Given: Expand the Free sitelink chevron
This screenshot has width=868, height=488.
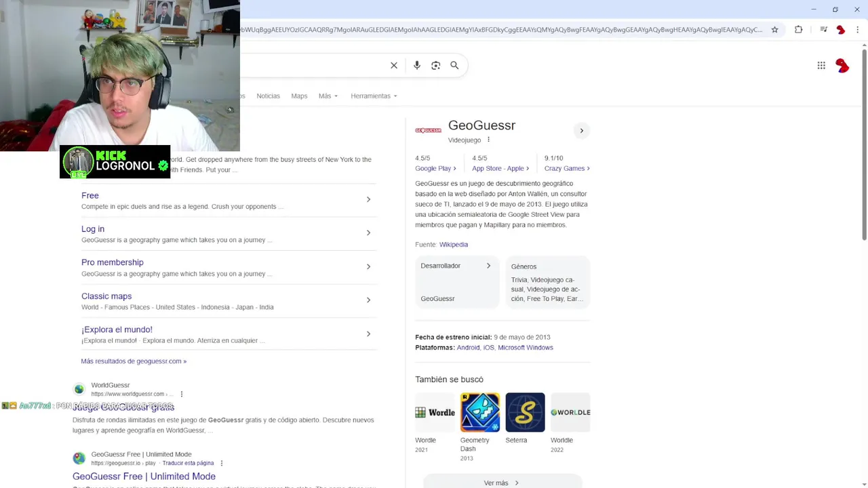Looking at the screenshot, I should click(368, 199).
